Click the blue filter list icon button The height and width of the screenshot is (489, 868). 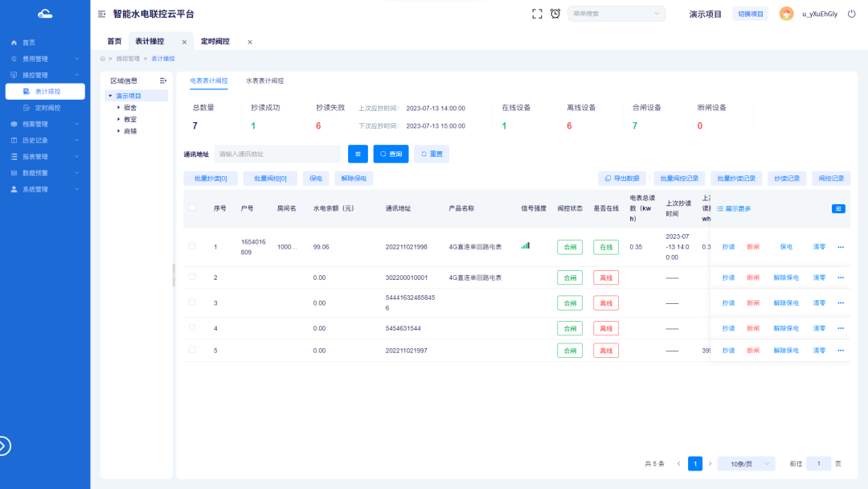(358, 154)
